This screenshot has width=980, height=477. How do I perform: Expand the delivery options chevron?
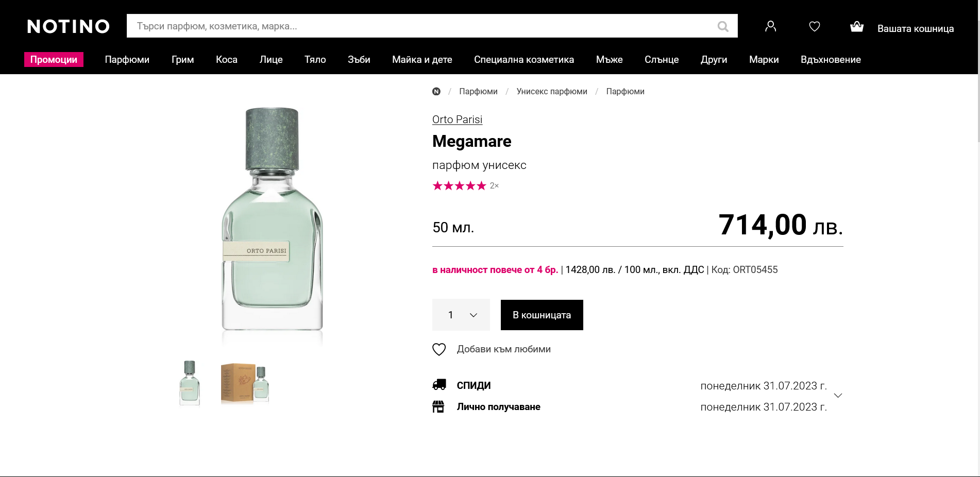click(838, 396)
